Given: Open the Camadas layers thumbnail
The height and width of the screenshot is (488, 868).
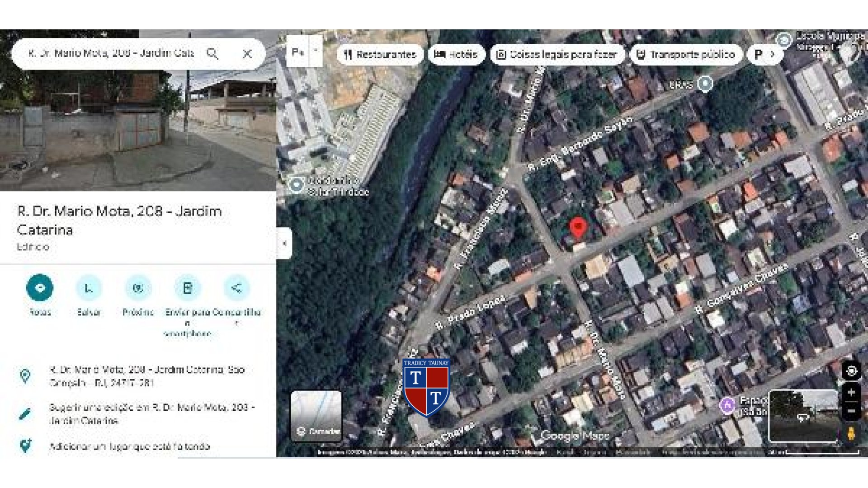Looking at the screenshot, I should click(316, 416).
